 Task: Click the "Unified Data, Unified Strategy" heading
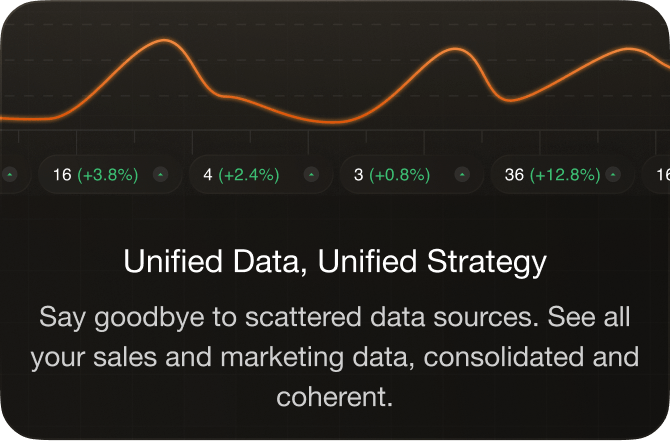335,263
